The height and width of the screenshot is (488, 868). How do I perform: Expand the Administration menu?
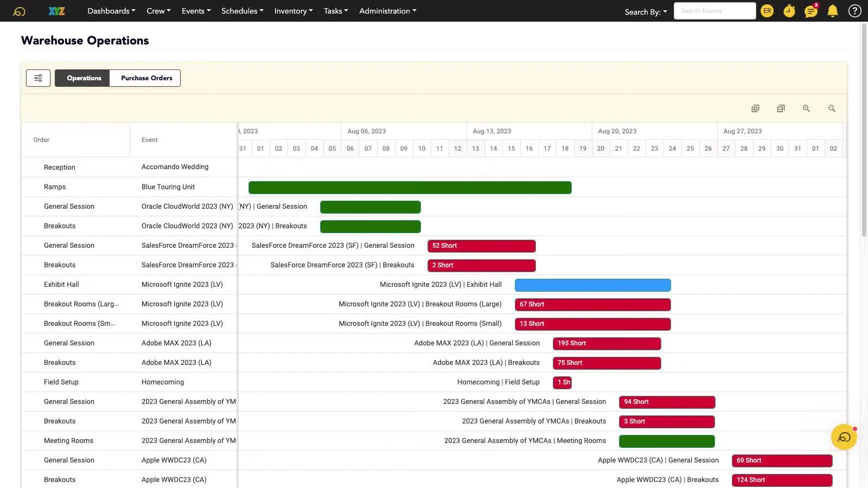click(387, 11)
